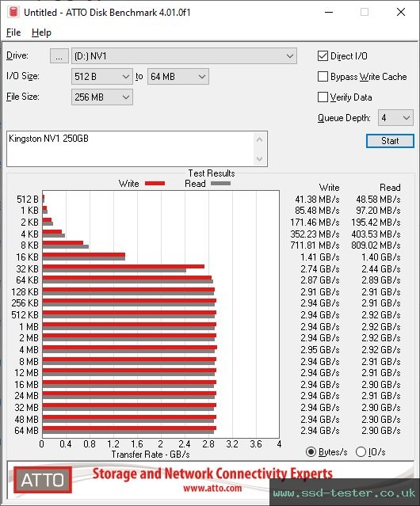Click the 8 KB gray read bar
Viewport: 420px width, 506px height.
click(66, 247)
